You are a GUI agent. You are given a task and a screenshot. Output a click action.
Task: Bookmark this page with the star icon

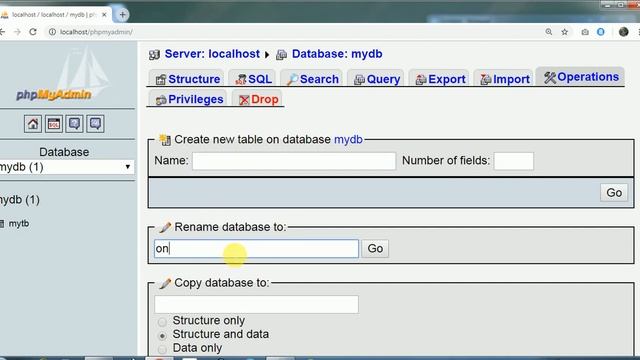point(564,32)
